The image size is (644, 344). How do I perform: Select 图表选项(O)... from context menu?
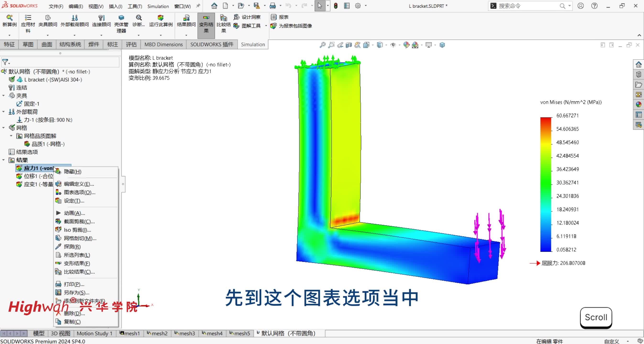[x=79, y=192]
